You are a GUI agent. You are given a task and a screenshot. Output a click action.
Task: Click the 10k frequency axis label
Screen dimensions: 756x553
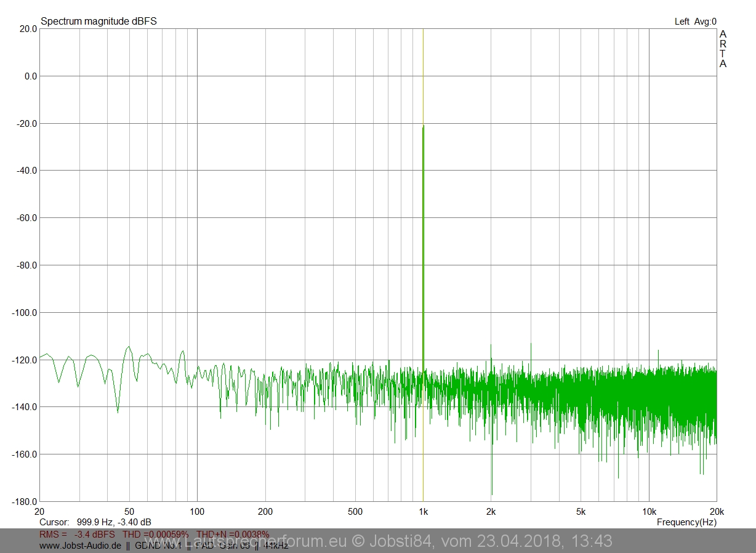click(x=649, y=512)
